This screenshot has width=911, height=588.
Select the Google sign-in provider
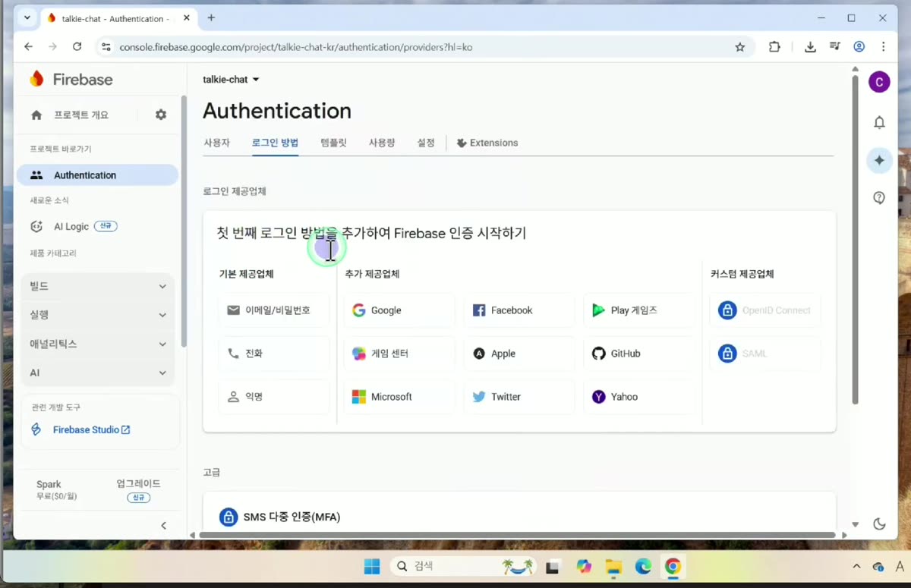[399, 310]
